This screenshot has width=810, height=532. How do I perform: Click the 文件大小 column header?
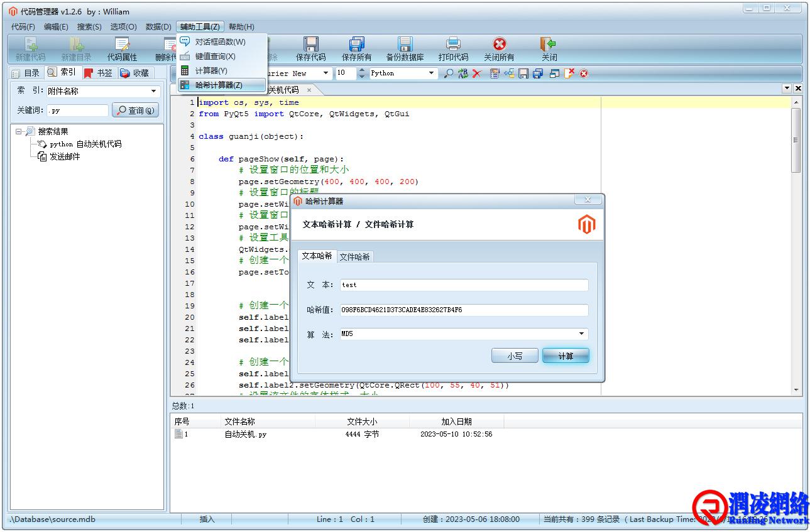point(362,421)
